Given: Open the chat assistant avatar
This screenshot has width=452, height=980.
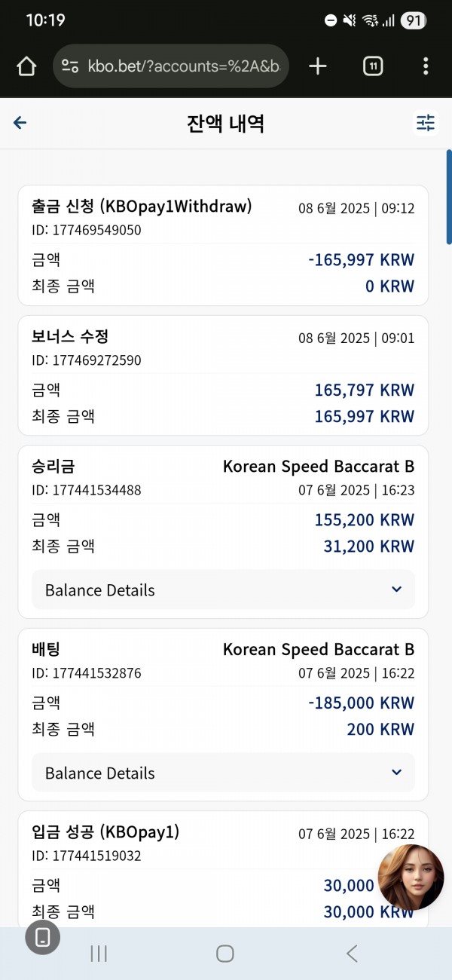Looking at the screenshot, I should coord(411,877).
